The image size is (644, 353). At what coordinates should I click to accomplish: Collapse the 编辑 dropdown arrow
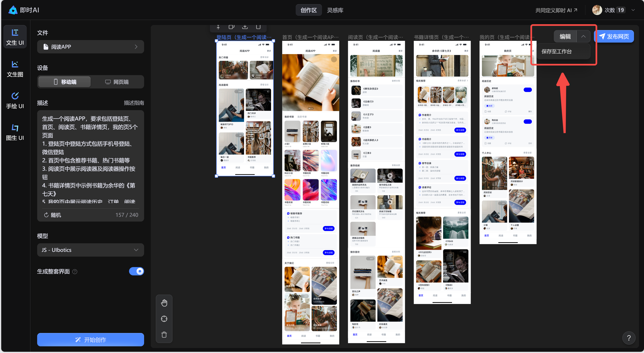click(583, 37)
